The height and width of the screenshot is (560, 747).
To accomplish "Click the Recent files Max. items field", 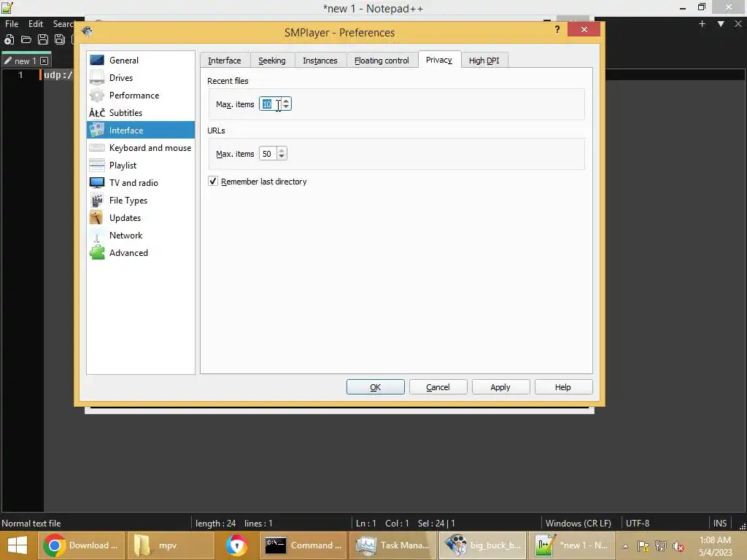I will tap(270, 104).
